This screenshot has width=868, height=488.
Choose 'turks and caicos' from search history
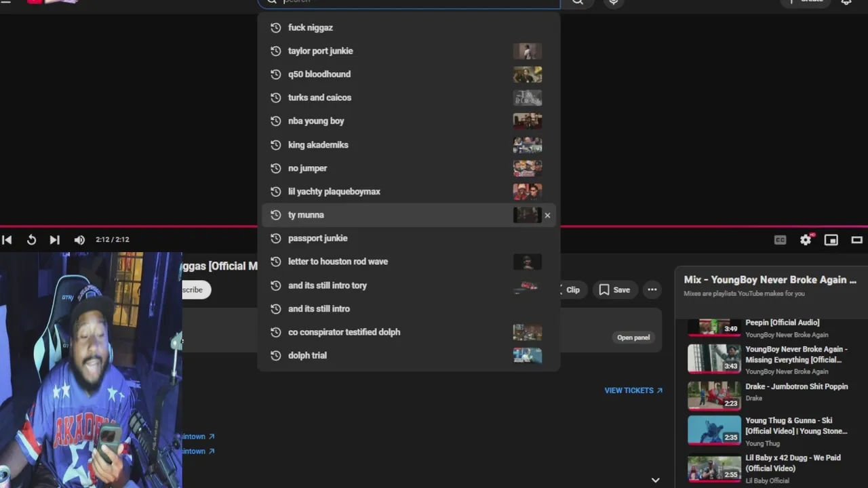coord(408,98)
